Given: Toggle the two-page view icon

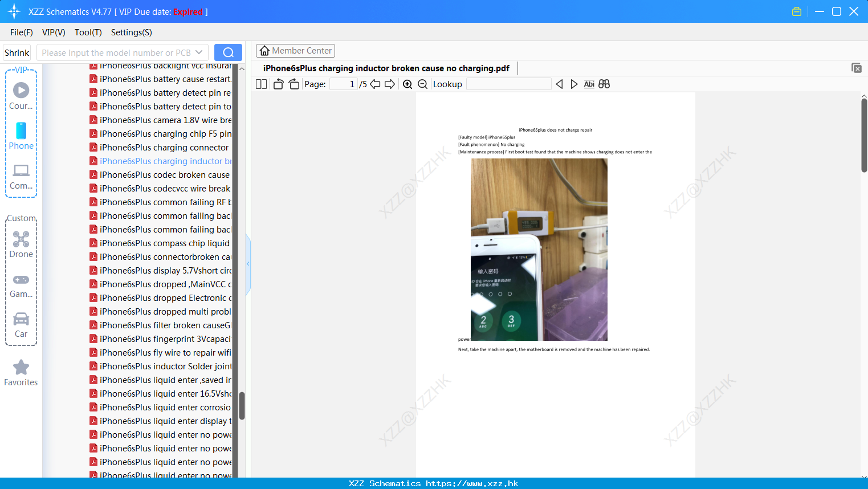Looking at the screenshot, I should pos(261,84).
